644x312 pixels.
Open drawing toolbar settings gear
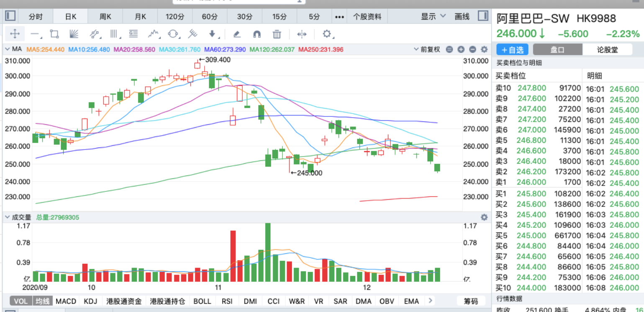327,34
